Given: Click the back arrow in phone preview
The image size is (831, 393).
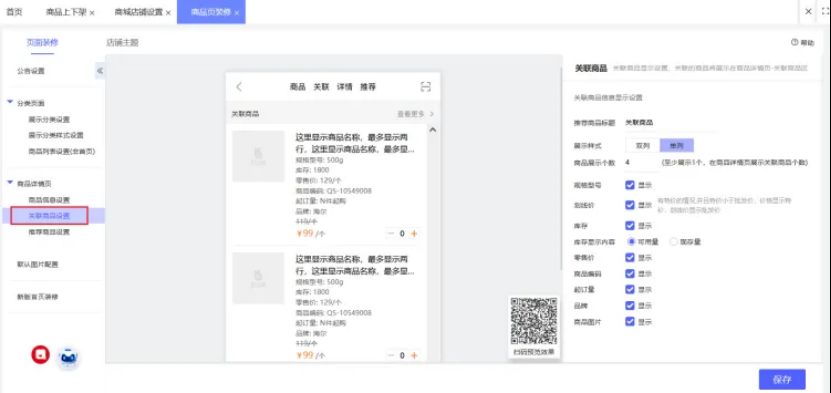Looking at the screenshot, I should [x=239, y=87].
